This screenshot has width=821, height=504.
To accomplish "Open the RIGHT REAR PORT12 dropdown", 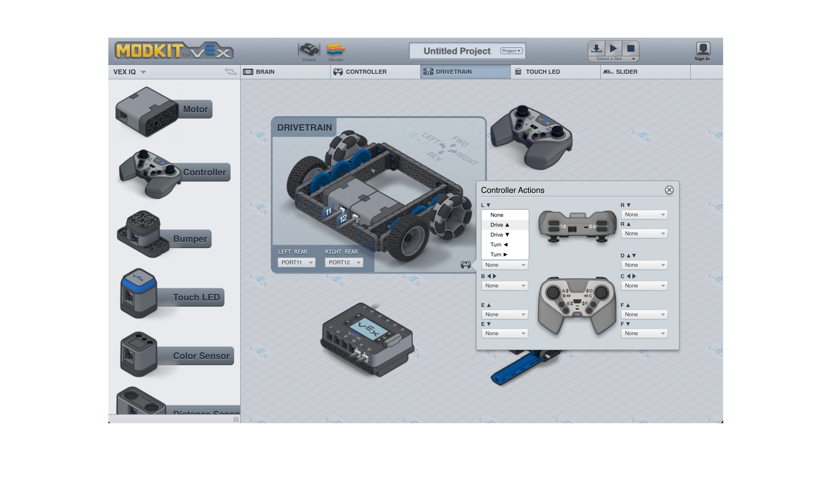I will pos(344,262).
